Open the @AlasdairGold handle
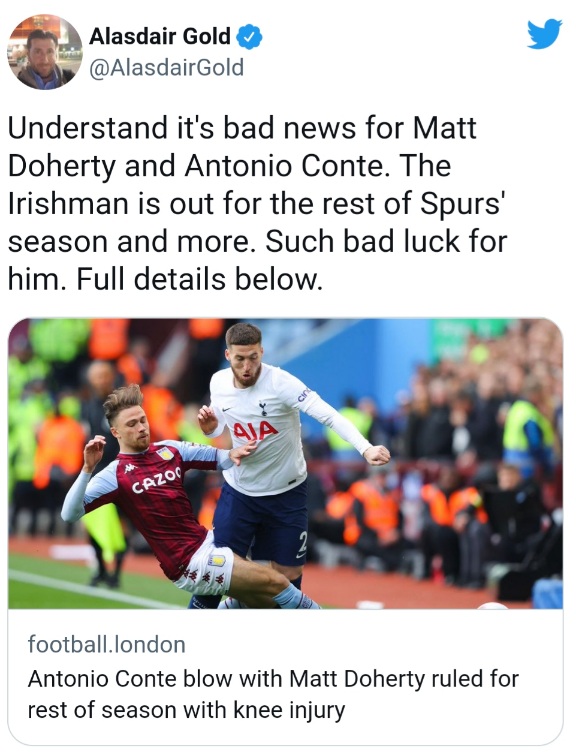 pos(166,68)
